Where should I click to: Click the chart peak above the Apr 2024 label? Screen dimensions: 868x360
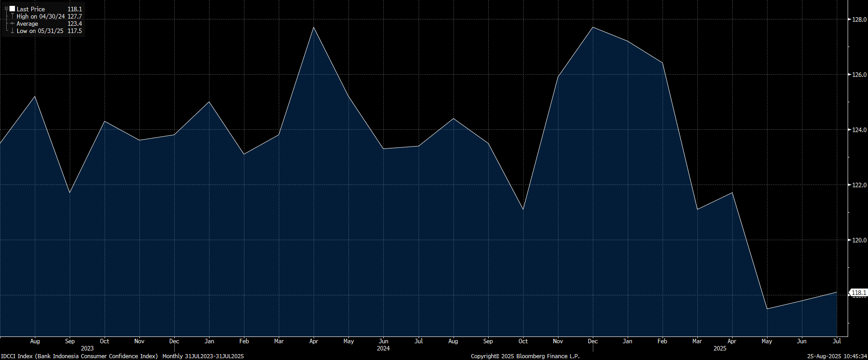[314, 28]
